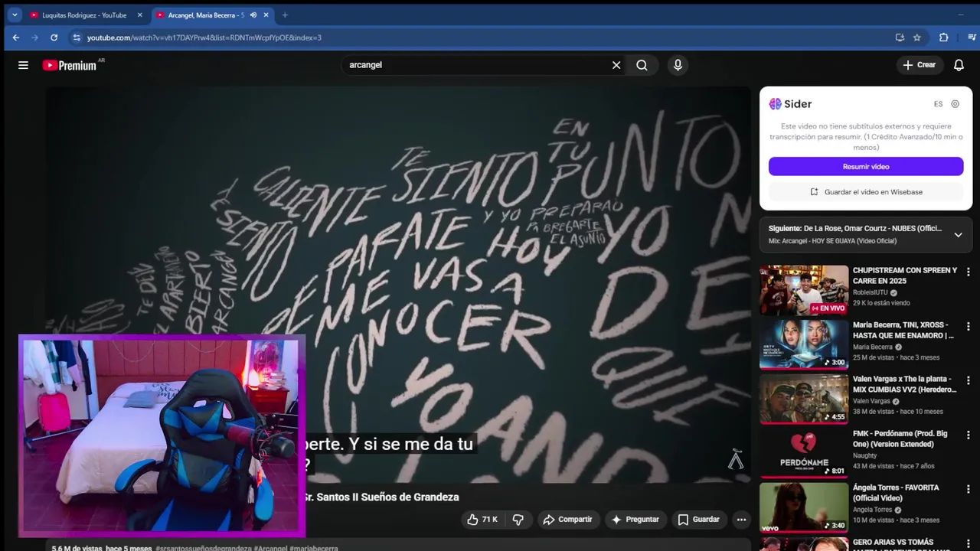This screenshot has width=980, height=551.
Task: Open RobleisIUTU channel link
Action: point(871,292)
